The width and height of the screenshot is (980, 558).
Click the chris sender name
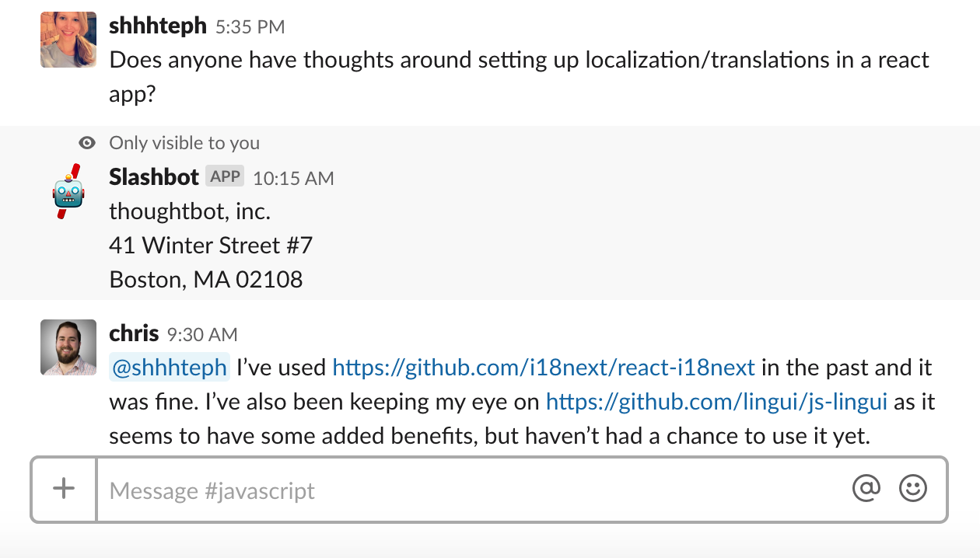(134, 333)
